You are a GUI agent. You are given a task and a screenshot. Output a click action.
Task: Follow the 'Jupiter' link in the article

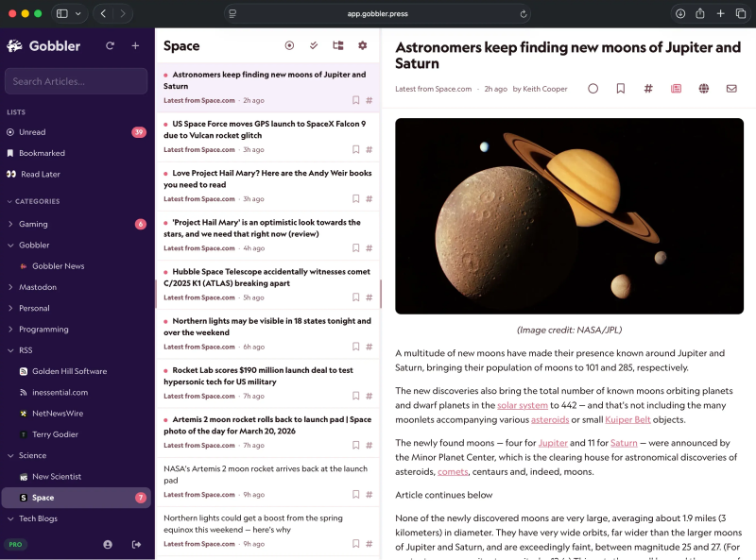[x=553, y=443]
